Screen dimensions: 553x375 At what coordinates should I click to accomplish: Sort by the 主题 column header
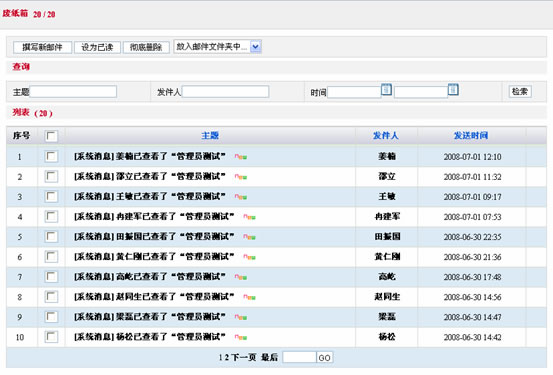pyautogui.click(x=210, y=135)
